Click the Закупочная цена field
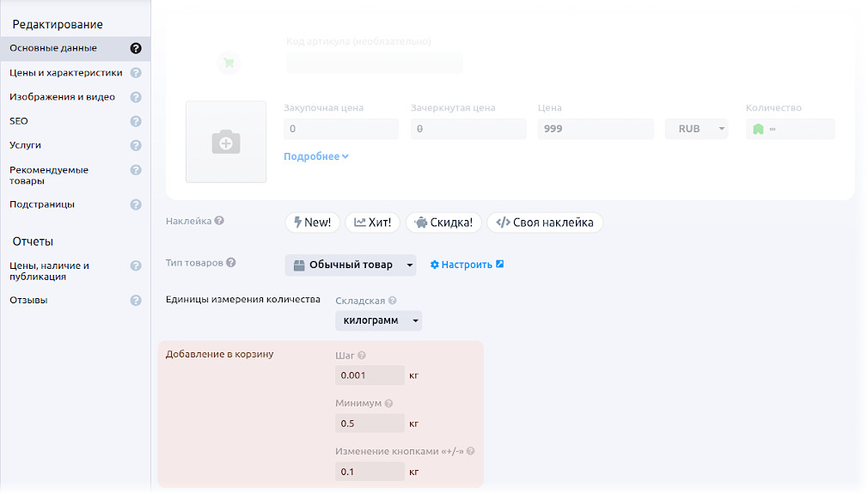 (x=341, y=129)
